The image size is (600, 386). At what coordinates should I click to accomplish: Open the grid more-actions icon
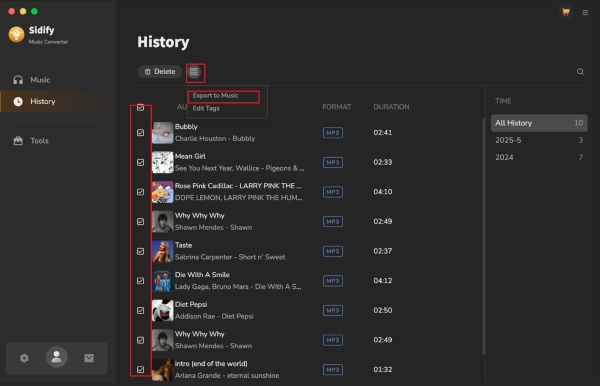pyautogui.click(x=194, y=72)
